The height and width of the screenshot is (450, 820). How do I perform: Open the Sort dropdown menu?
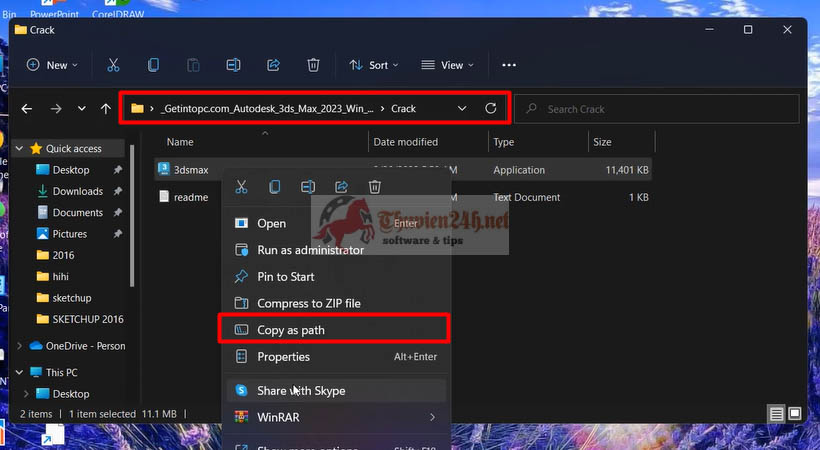pyautogui.click(x=373, y=65)
